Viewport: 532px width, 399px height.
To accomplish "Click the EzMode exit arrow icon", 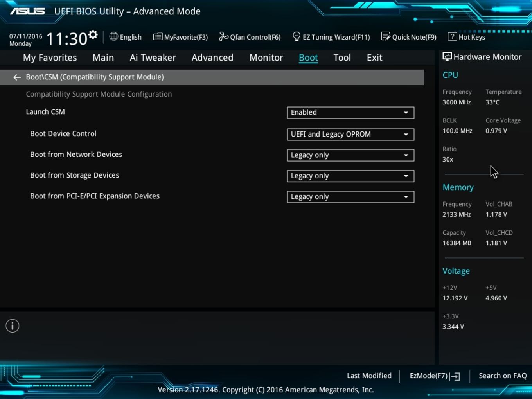I will coord(455,376).
